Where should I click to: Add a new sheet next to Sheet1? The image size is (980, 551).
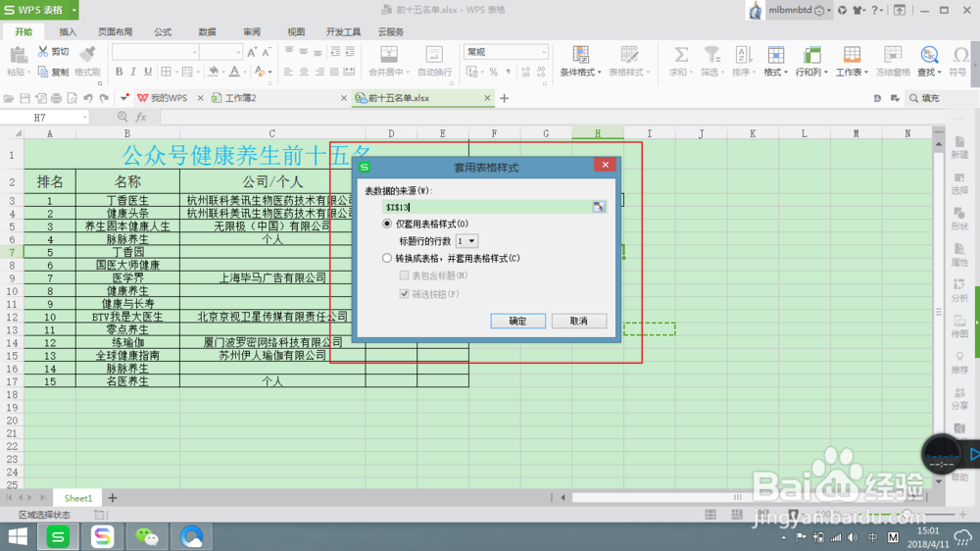point(113,498)
